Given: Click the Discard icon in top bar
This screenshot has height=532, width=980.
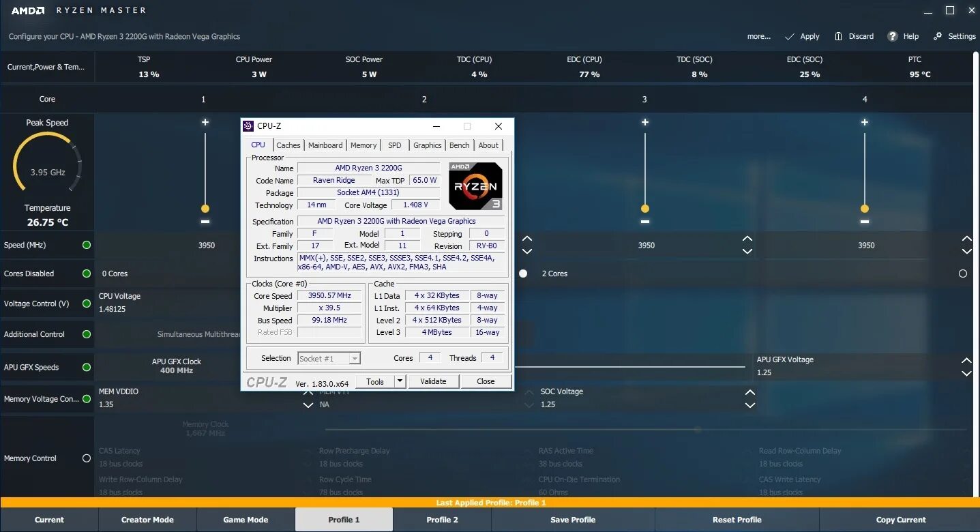Looking at the screenshot, I should pos(837,36).
